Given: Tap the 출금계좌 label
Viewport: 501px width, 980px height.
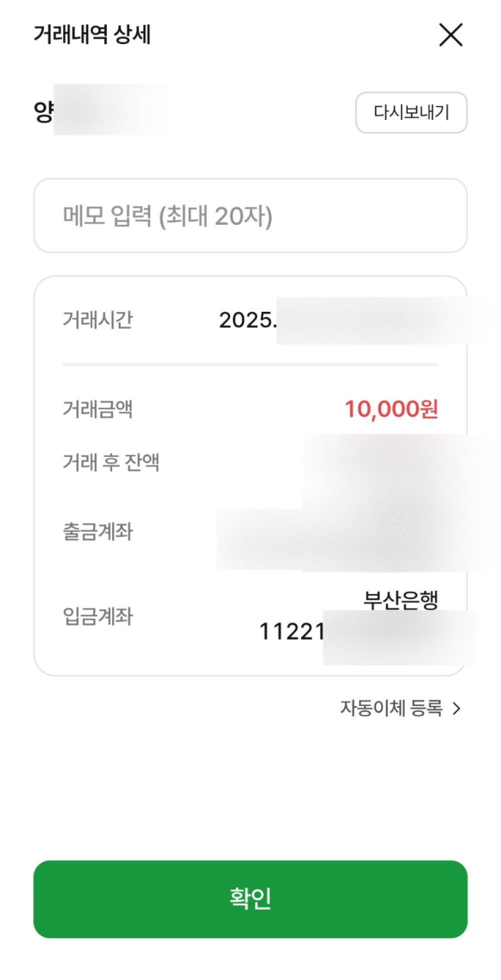Looking at the screenshot, I should (98, 532).
